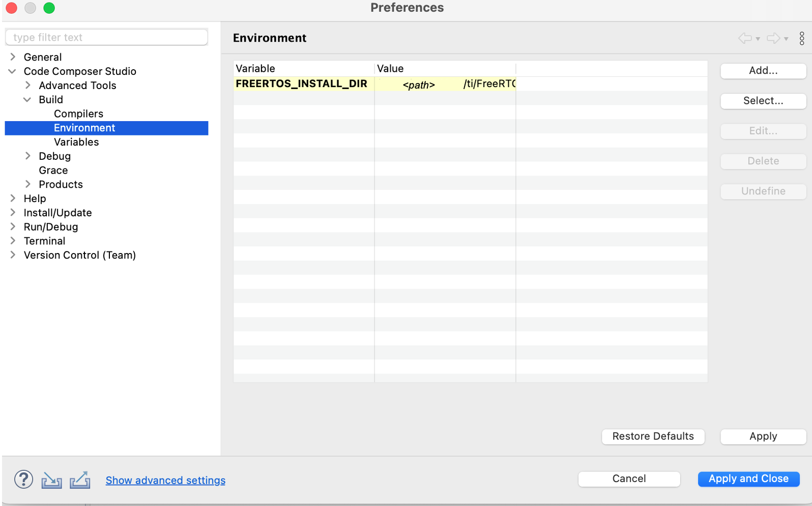
Task: Click the Cancel button
Action: pyautogui.click(x=629, y=479)
